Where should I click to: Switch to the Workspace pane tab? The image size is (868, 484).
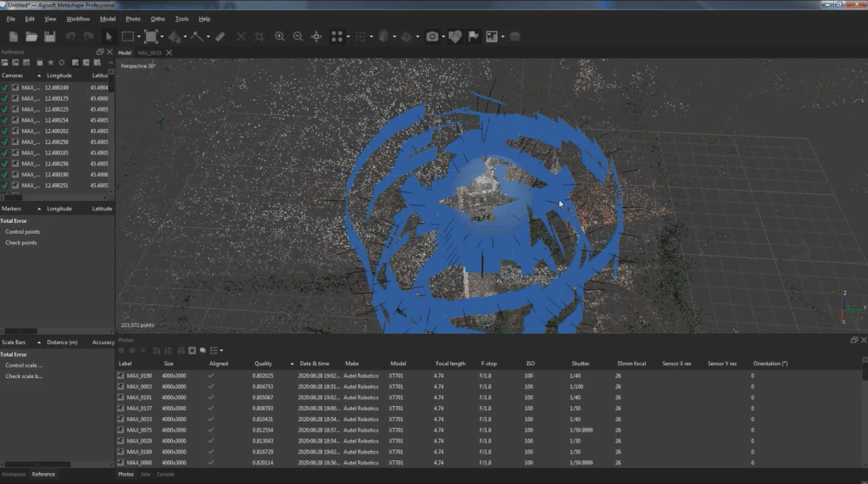(x=14, y=475)
